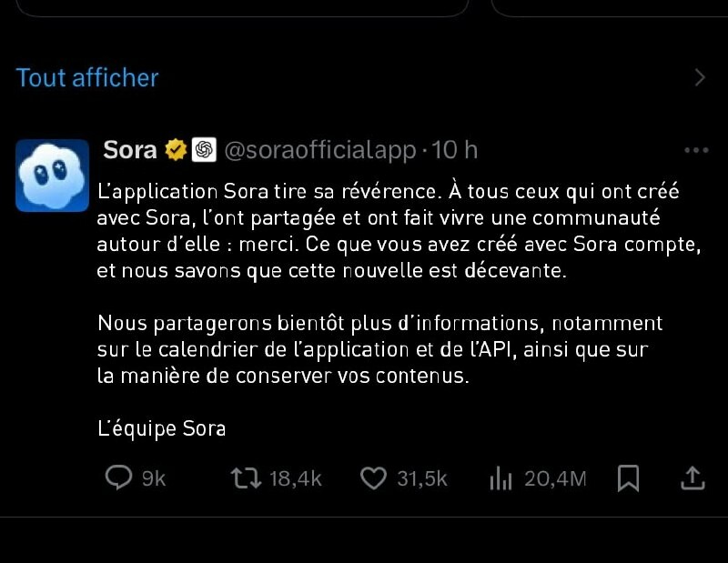This screenshot has height=563, width=728.
Task: Click the "10 h" post timestamp
Action: point(454,150)
